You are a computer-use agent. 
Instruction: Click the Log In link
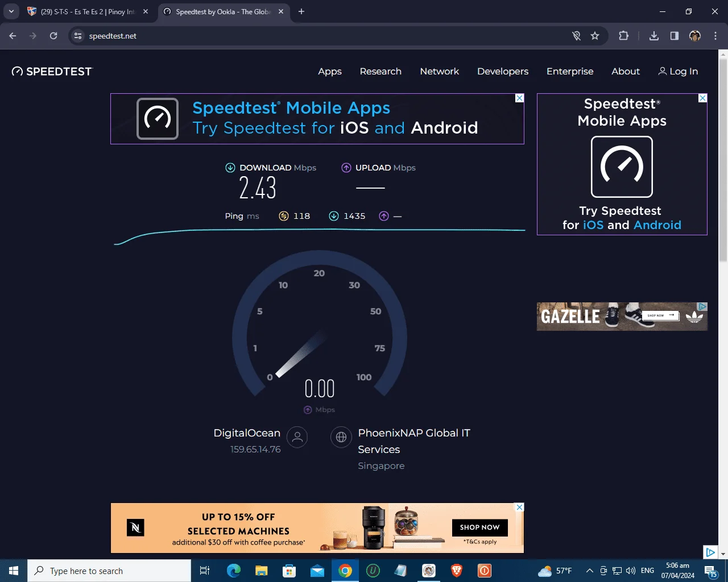(x=678, y=71)
